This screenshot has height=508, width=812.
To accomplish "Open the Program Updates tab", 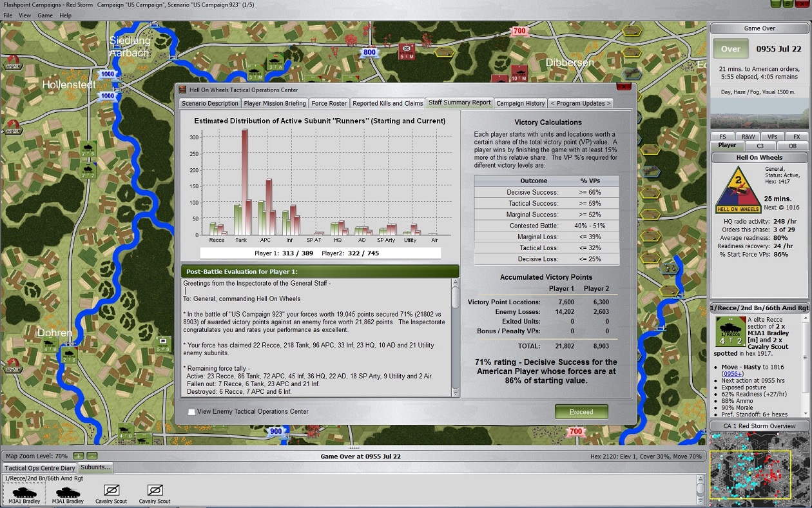I will (580, 103).
